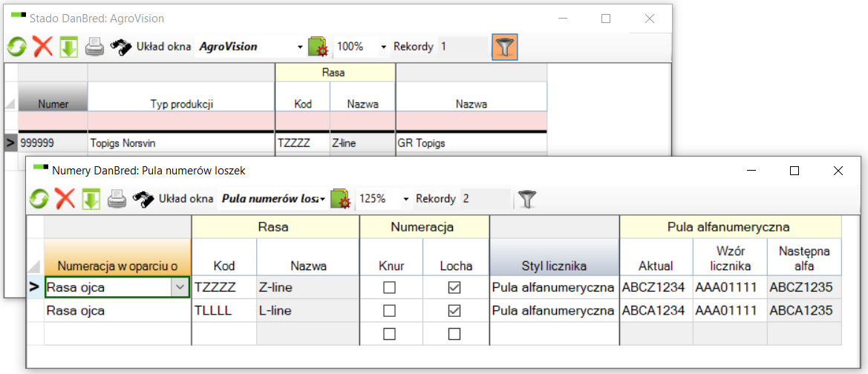Click Styl licznika column header
This screenshot has height=374, width=868.
[554, 257]
